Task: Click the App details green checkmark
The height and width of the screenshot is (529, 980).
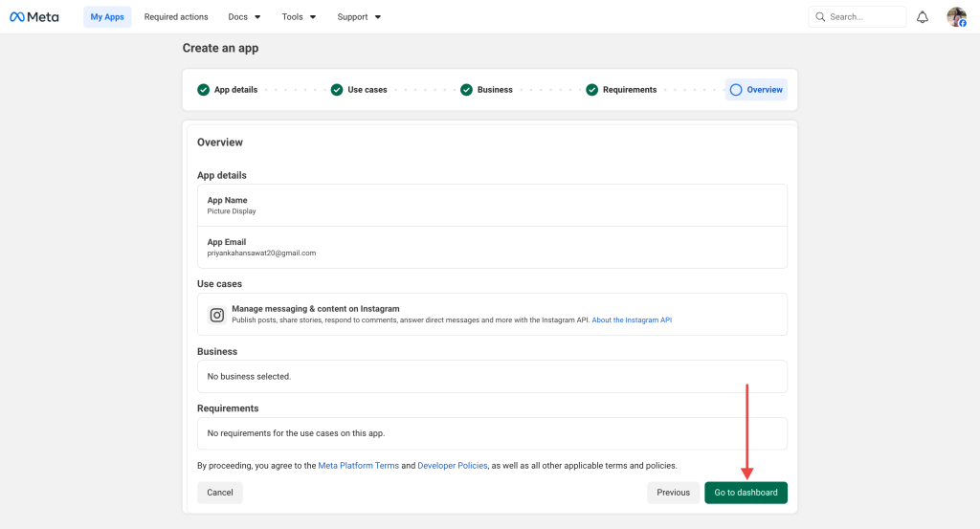Action: pyautogui.click(x=203, y=90)
